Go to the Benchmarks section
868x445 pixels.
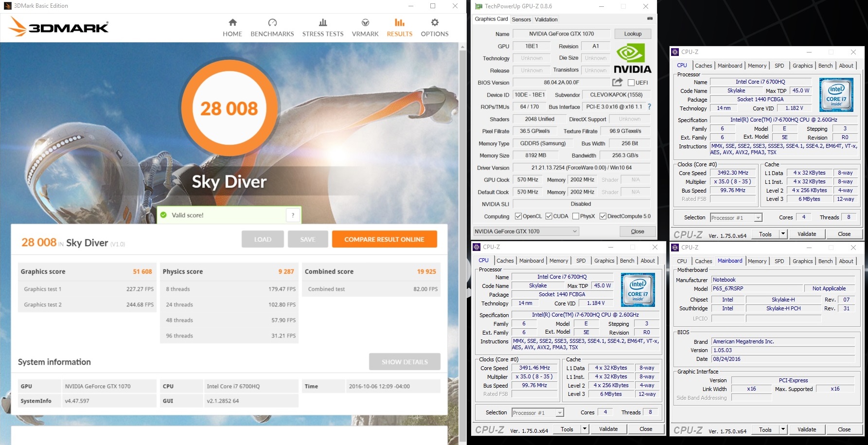(272, 28)
